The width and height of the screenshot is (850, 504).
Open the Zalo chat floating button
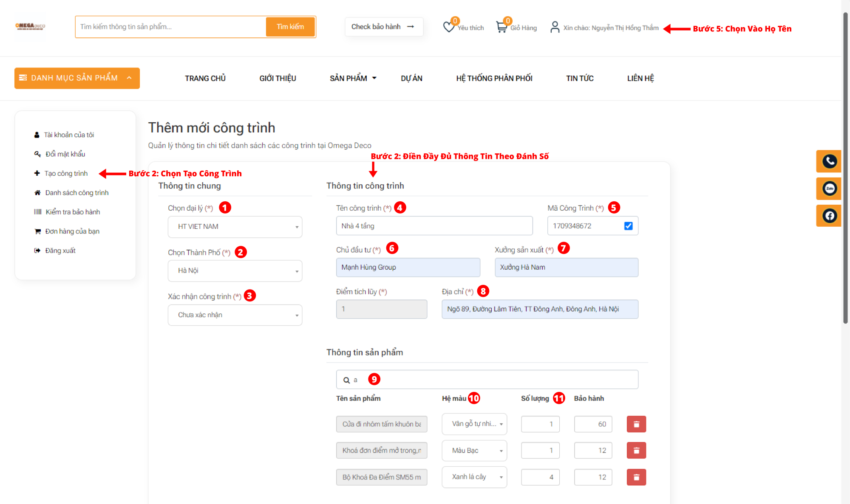(x=829, y=189)
